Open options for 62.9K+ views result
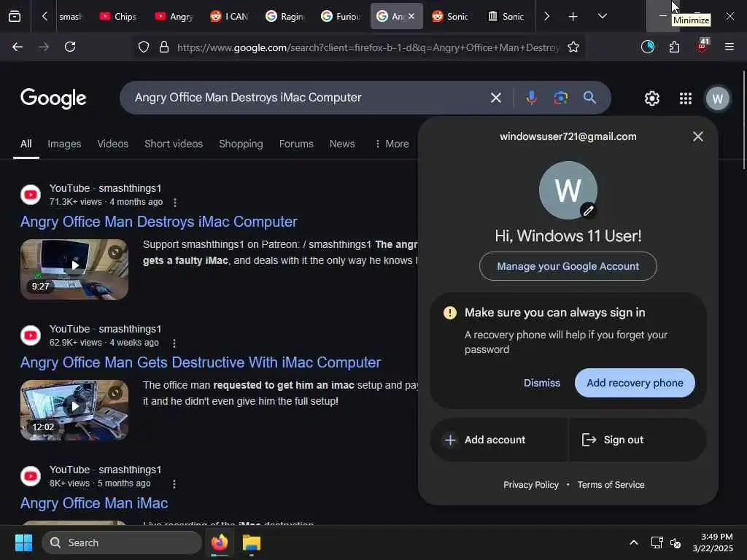The width and height of the screenshot is (747, 560). coord(174,343)
